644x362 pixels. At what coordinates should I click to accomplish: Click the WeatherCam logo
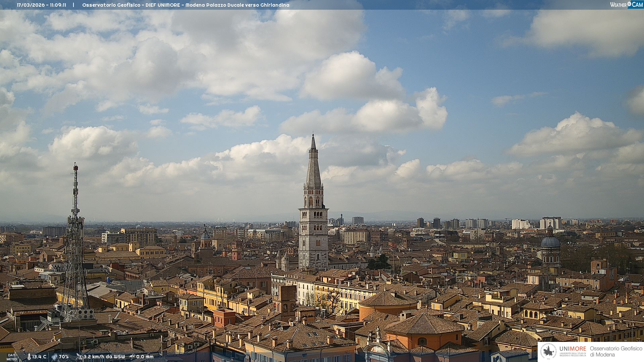tap(626, 5)
